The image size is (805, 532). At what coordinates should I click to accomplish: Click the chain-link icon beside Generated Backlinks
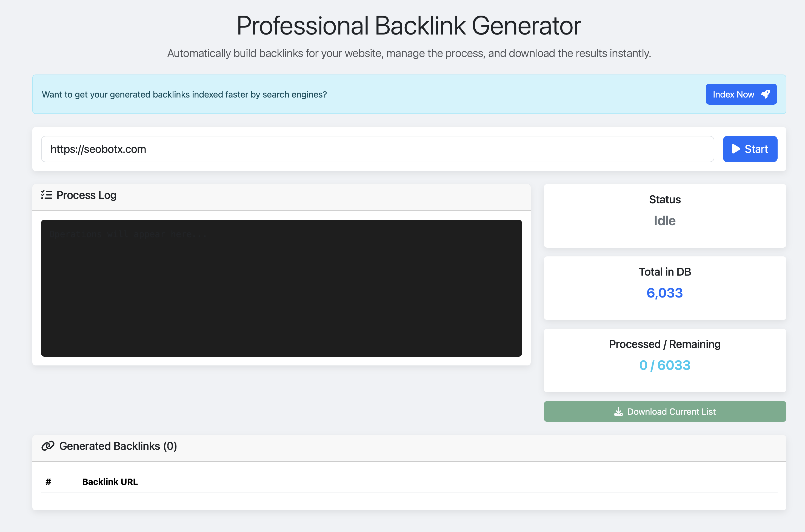(x=48, y=446)
